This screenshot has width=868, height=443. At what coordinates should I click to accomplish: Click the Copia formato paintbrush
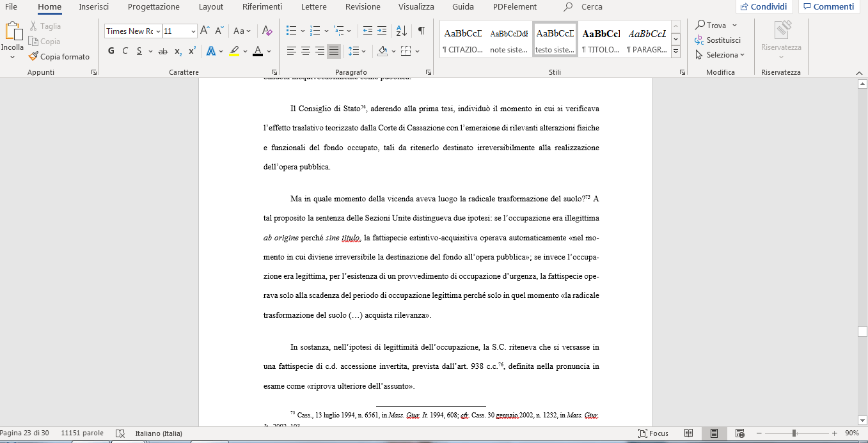[x=59, y=56]
